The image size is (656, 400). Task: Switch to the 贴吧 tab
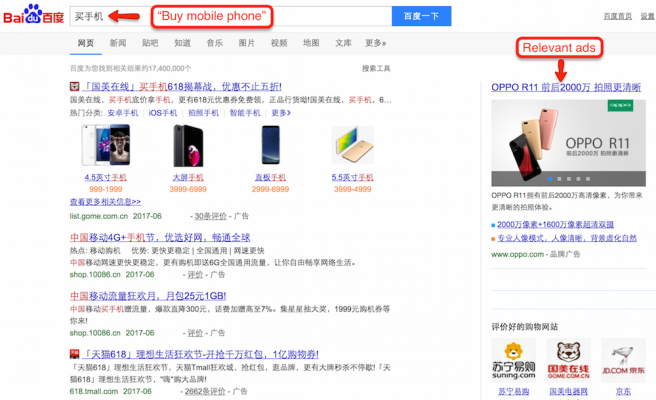[150, 43]
